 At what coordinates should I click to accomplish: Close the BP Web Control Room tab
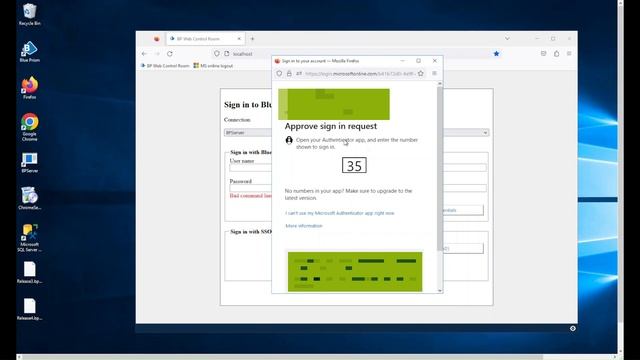coord(239,39)
